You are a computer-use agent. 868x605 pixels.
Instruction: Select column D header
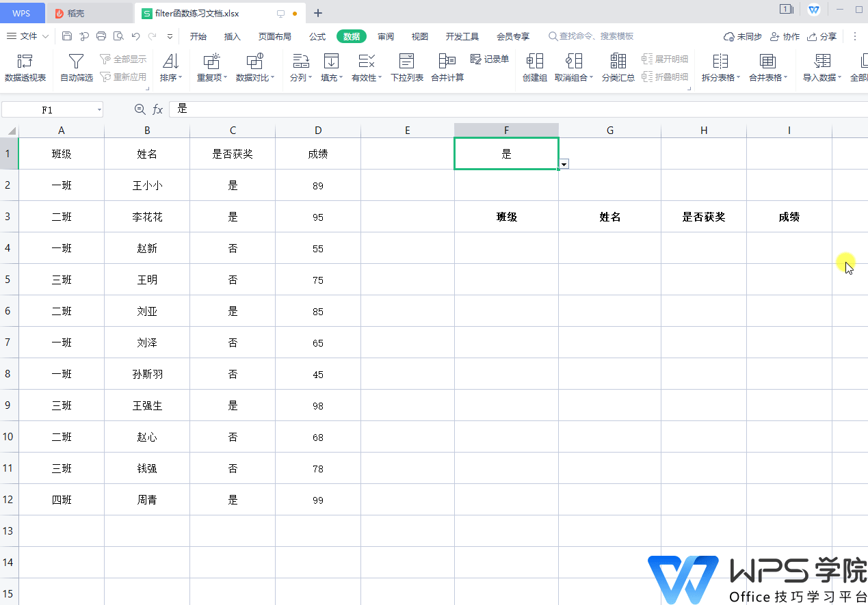click(318, 131)
